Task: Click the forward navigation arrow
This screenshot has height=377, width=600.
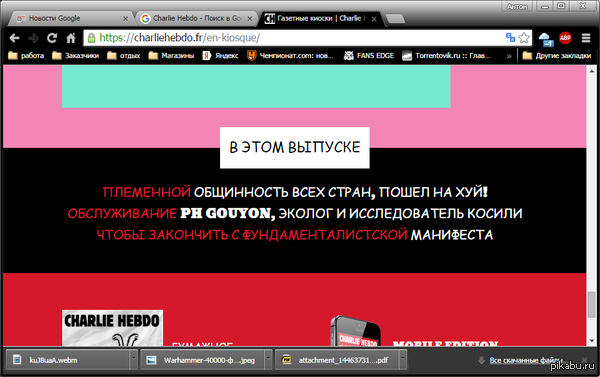Action: click(x=33, y=38)
